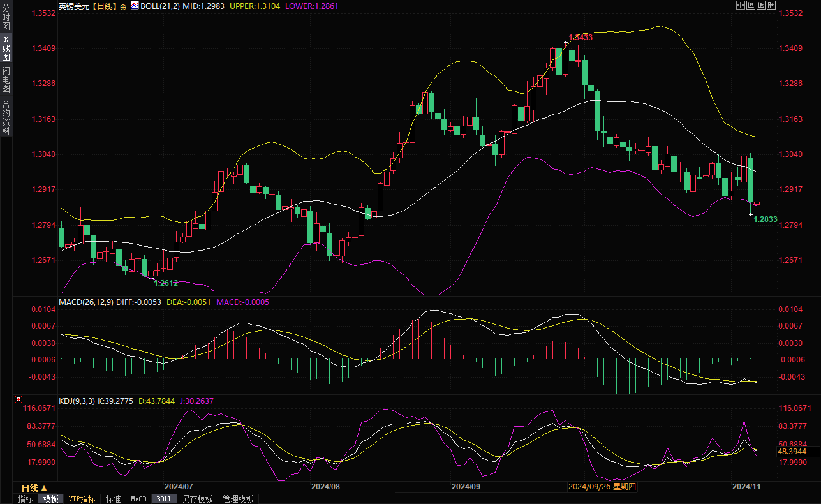
Task: Open the VIP指标 tab
Action: point(82,499)
